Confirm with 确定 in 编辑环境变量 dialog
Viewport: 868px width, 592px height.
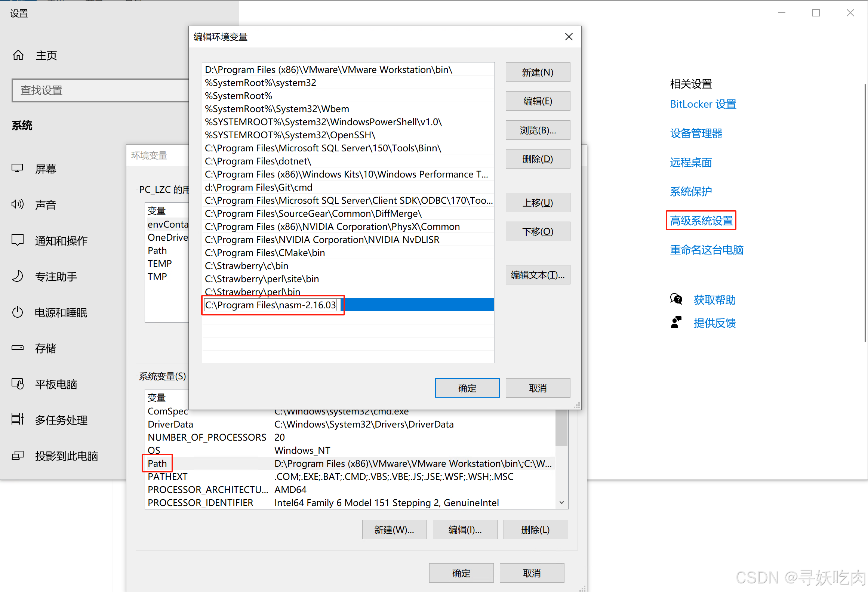pos(467,388)
